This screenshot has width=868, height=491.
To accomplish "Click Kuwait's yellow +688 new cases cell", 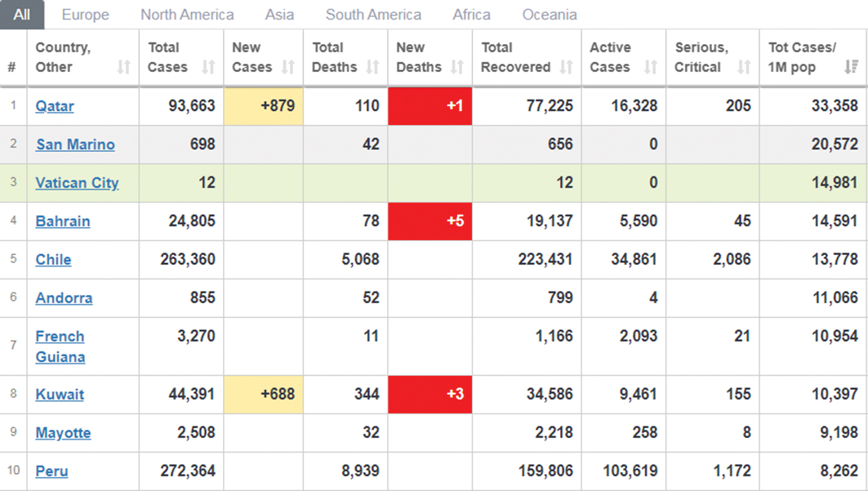I will [x=263, y=395].
